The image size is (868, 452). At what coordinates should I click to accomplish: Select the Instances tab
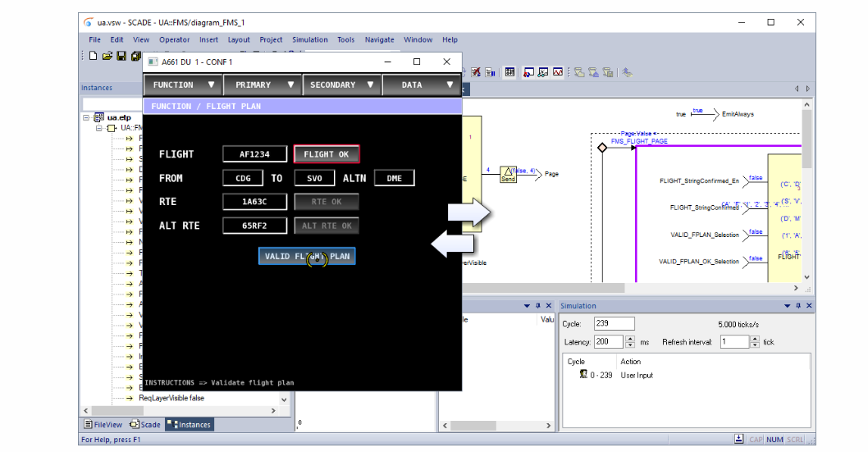point(190,424)
